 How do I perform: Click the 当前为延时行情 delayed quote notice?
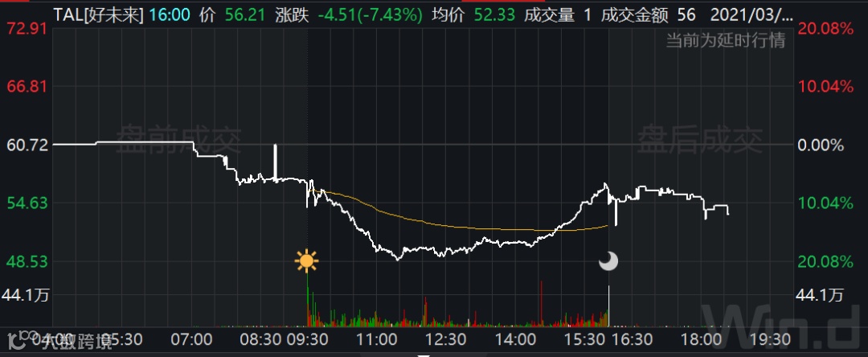(725, 40)
